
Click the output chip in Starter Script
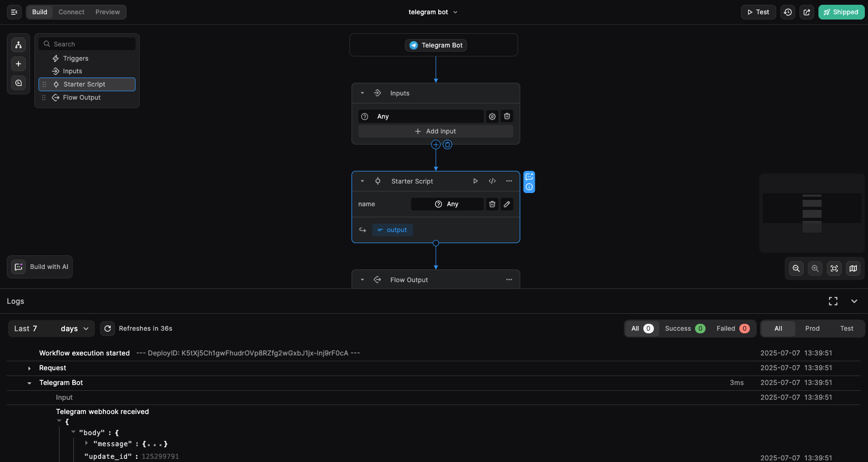click(x=392, y=230)
